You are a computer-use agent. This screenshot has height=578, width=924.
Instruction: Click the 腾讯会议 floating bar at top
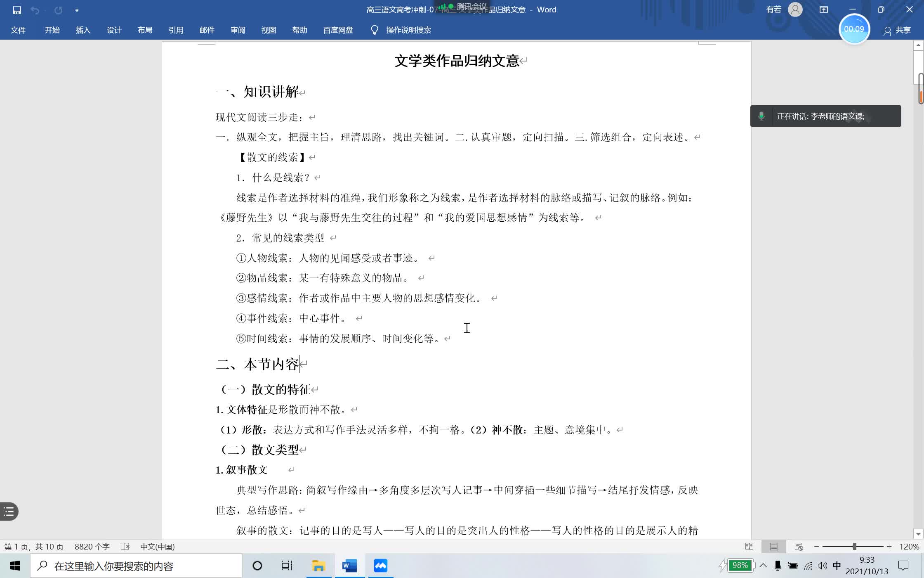click(463, 7)
